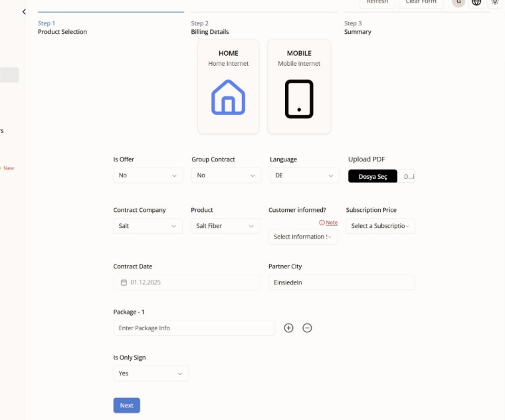Select the Home Internet product card

tap(228, 86)
